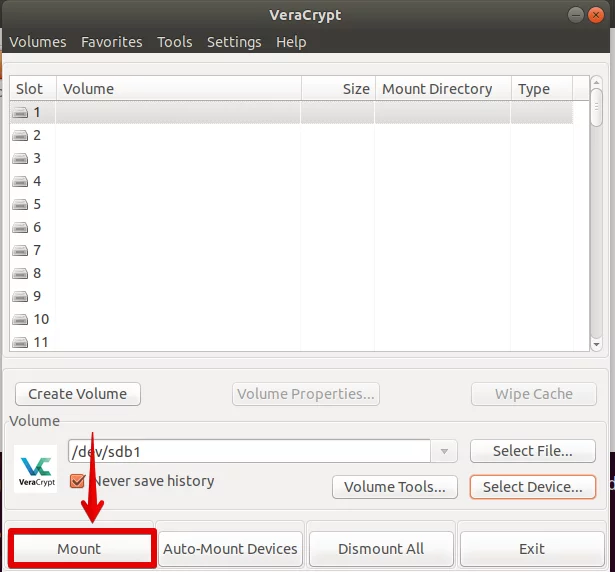
Task: Select the drive icon for slot 7
Action: 20,250
